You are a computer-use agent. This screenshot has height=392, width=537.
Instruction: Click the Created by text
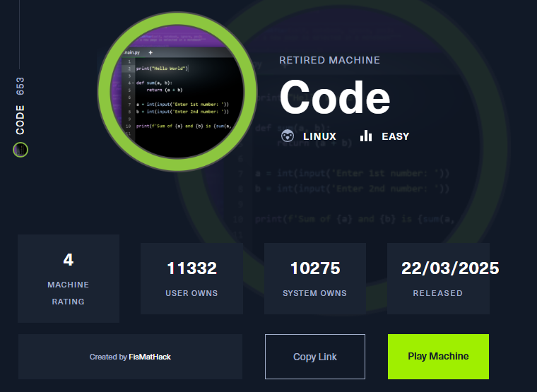[109, 357]
